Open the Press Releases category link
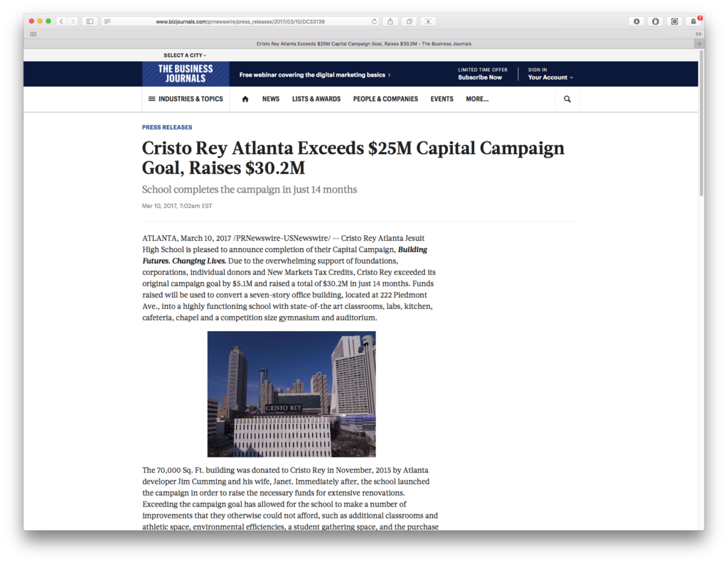Screen dimensions: 728x564 pyautogui.click(x=166, y=127)
